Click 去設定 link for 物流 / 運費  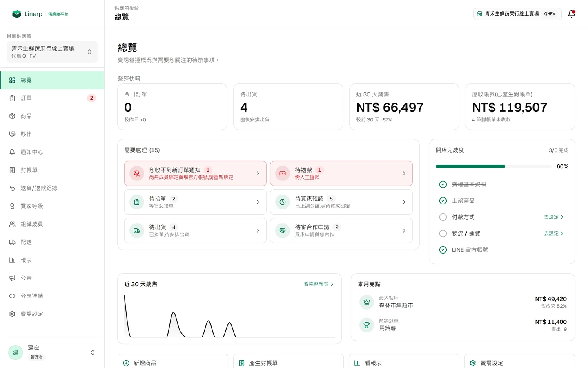coord(554,233)
